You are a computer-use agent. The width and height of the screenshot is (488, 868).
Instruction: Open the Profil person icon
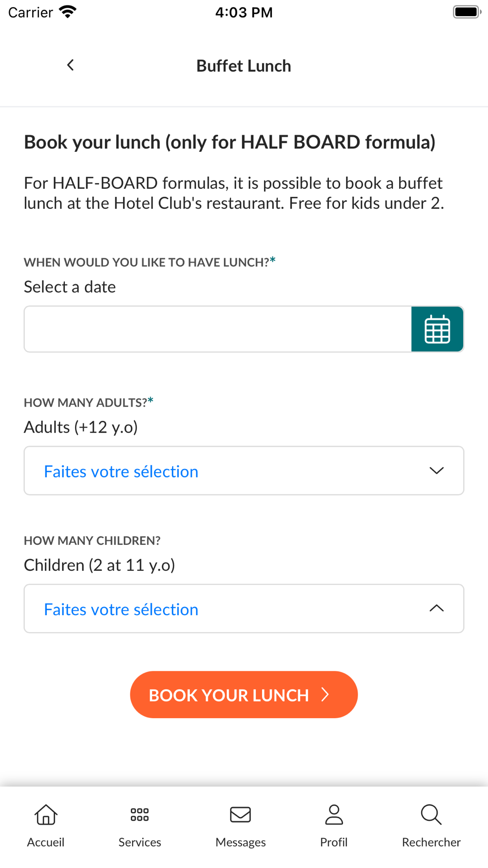pyautogui.click(x=334, y=814)
